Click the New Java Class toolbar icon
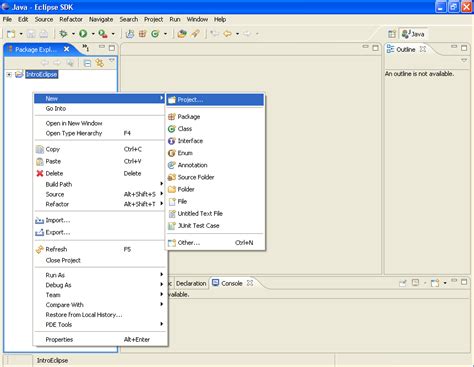The image size is (474, 367). click(155, 34)
